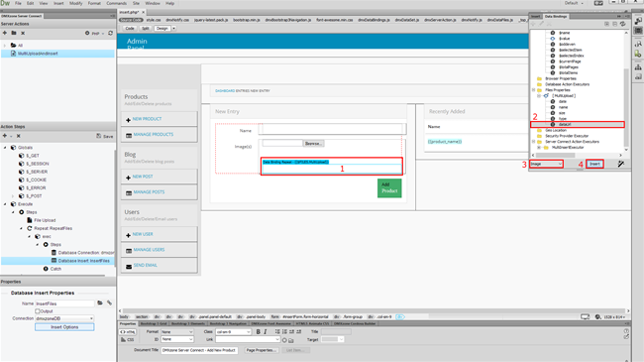Open the Connection dropdown showing dmxzoneDB

coord(64,318)
